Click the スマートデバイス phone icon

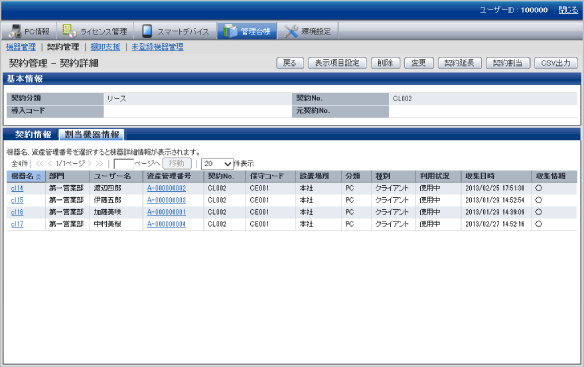pos(147,31)
